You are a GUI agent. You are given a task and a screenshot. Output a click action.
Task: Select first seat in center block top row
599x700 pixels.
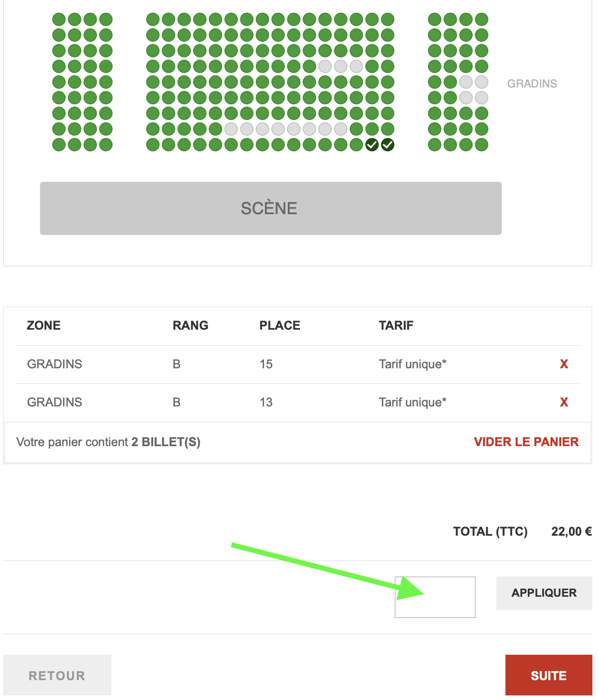tap(153, 20)
